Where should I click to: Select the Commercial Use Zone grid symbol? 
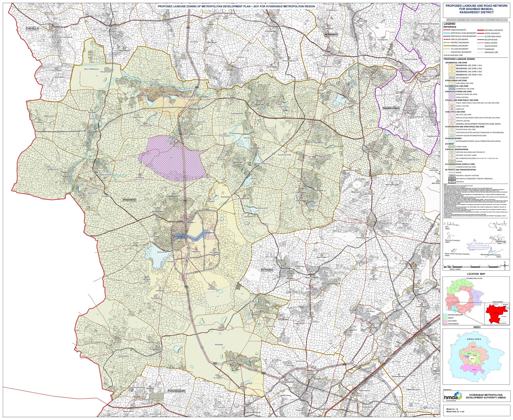pos(452,89)
